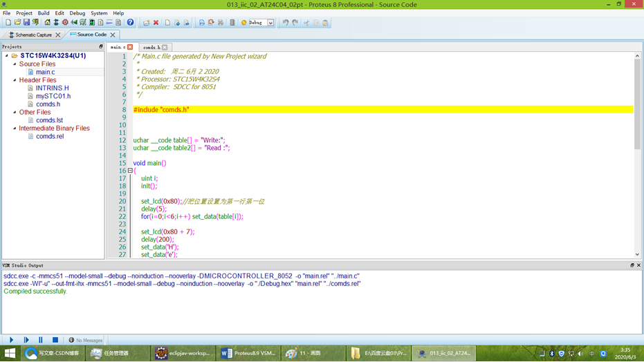Click the Open Project folder icon
Viewport: 644px width, 362px height.
(x=17, y=23)
